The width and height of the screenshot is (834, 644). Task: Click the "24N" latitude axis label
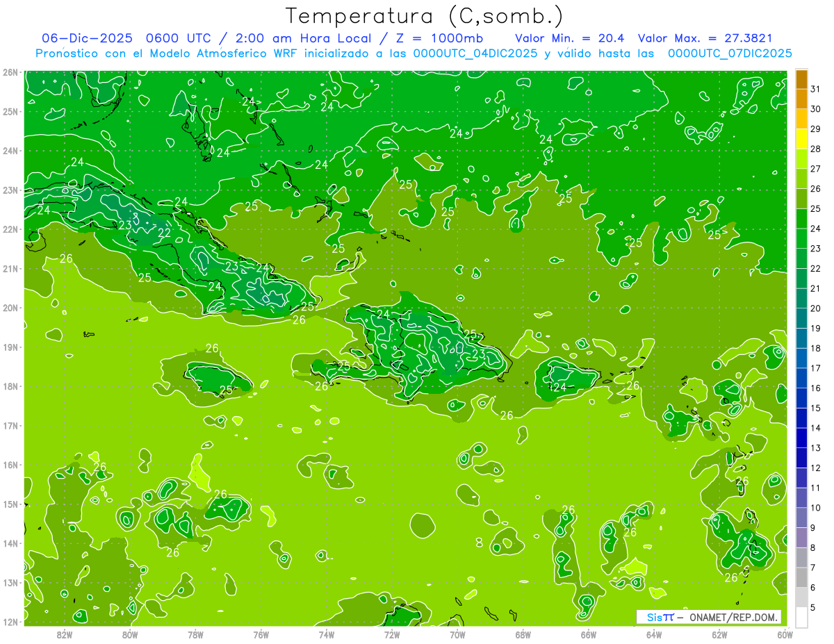pos(10,151)
